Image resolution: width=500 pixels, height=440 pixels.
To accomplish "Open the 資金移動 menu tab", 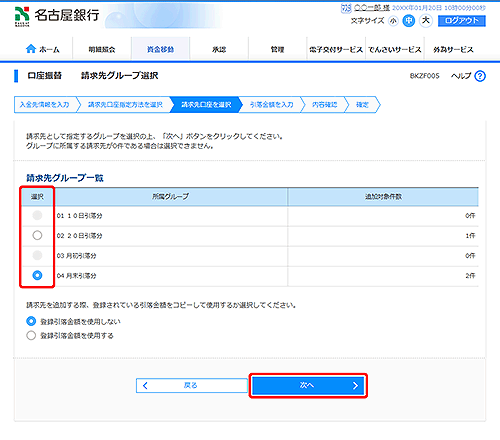I will (160, 49).
